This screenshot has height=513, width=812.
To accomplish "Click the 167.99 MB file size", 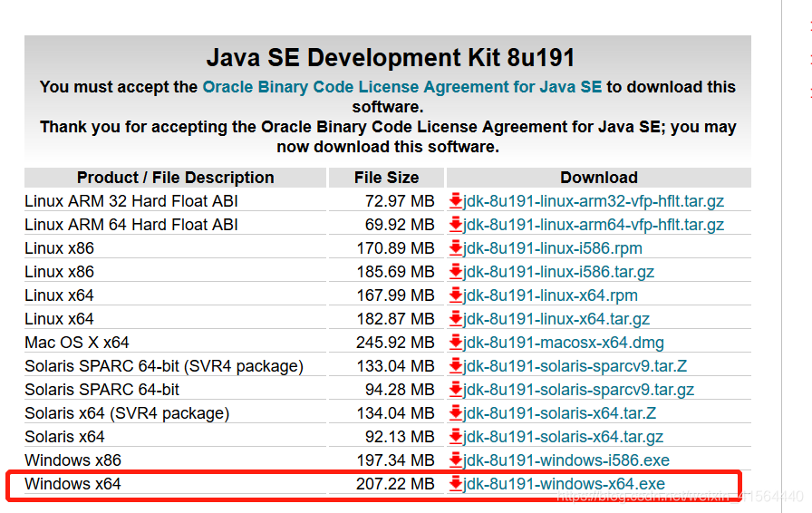I will pos(395,295).
